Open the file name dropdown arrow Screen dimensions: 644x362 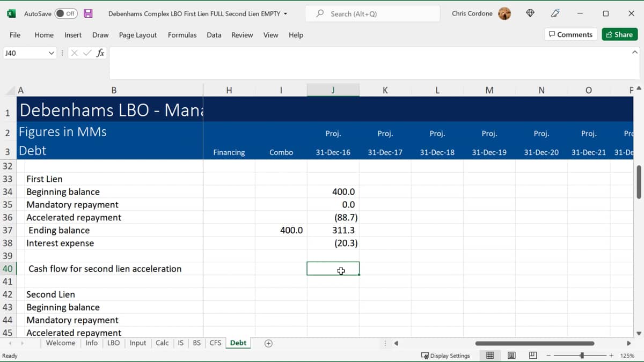tap(286, 13)
